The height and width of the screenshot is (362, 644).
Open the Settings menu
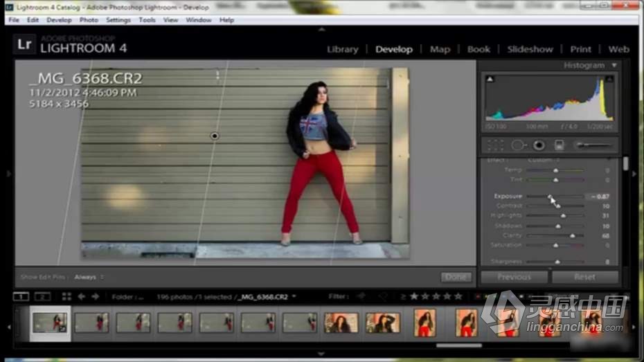click(118, 19)
